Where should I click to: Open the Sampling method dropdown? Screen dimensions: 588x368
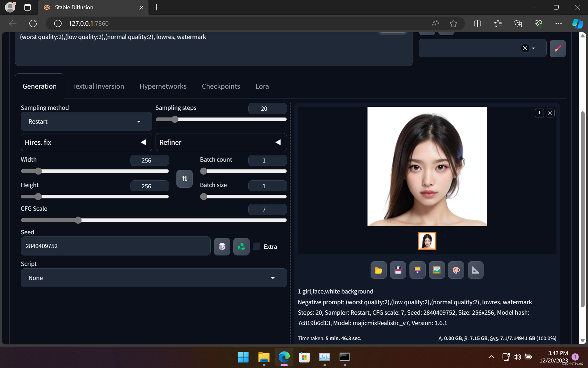[86, 121]
